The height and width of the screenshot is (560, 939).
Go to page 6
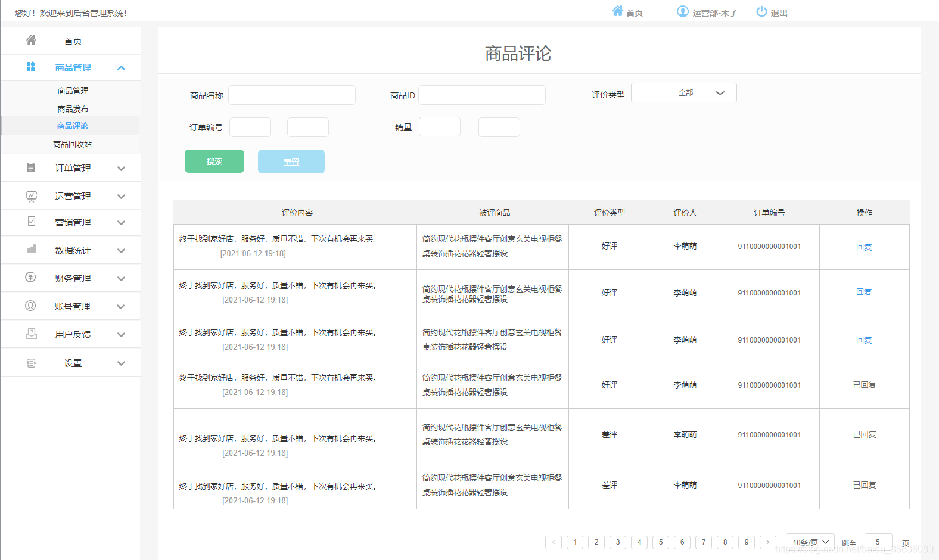(x=682, y=542)
